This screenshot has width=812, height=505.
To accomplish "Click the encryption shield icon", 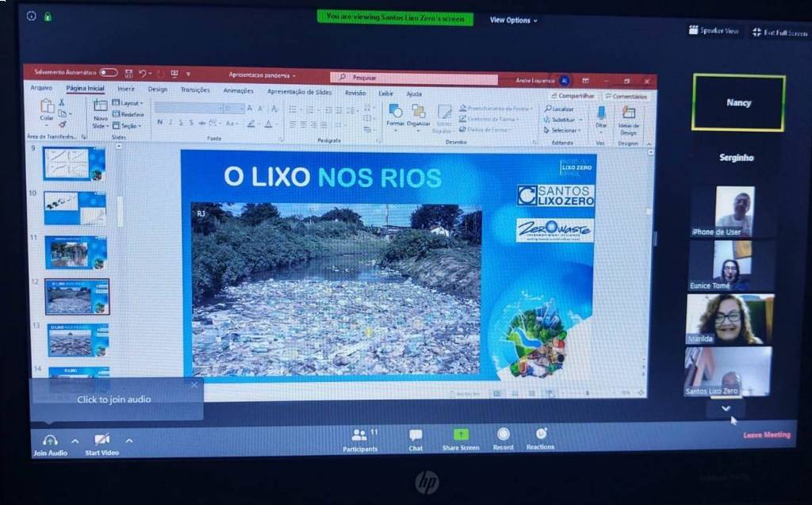I will [48, 16].
